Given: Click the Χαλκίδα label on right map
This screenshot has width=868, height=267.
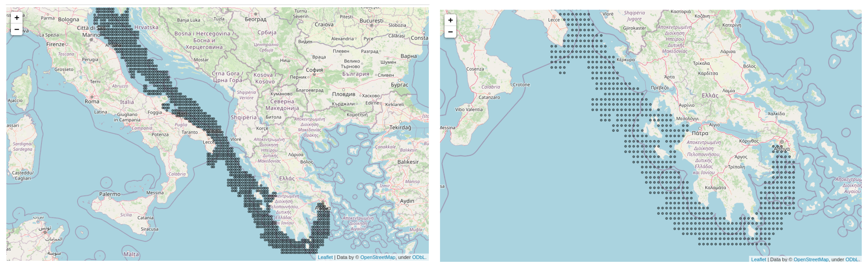Looking at the screenshot, I should [x=776, y=114].
